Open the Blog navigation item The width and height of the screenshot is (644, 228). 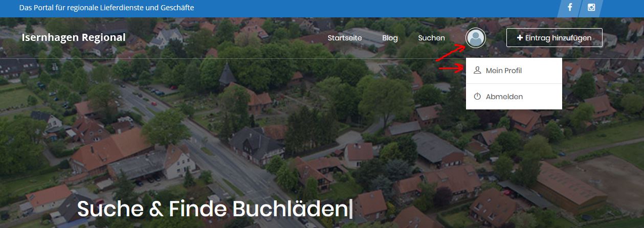(390, 38)
